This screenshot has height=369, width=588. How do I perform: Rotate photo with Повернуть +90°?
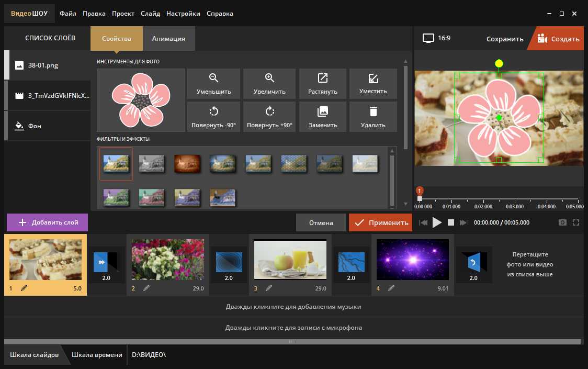point(269,117)
